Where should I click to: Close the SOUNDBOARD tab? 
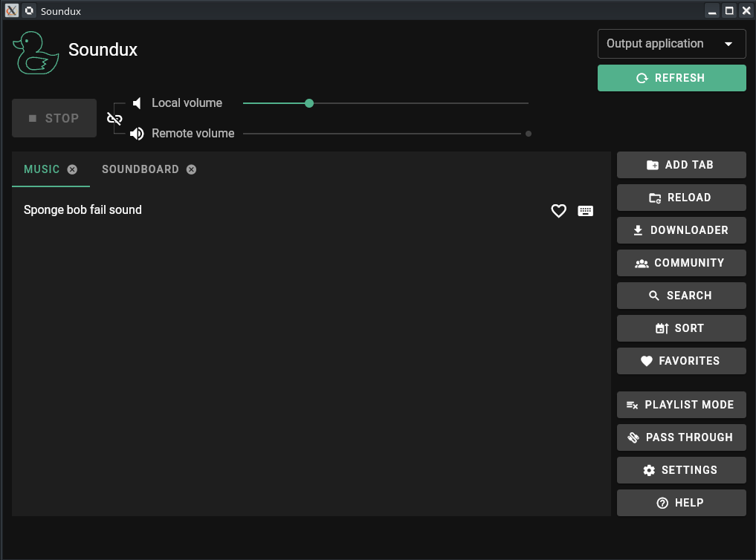click(x=191, y=169)
